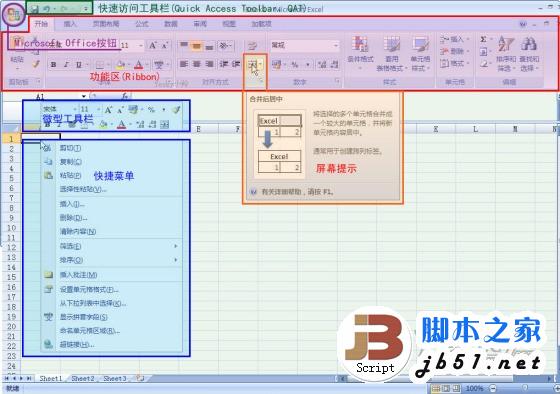Toggle top vertical alignment in ribbon
Viewport: 560px width, 394px height.
point(184,45)
